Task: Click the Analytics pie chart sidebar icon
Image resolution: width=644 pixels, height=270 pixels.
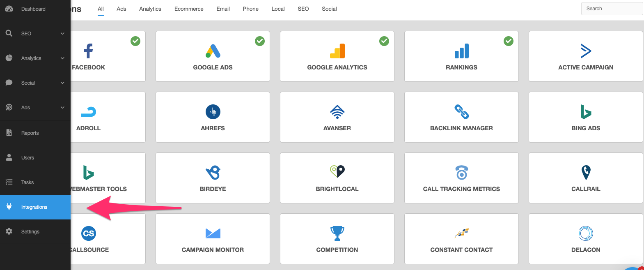Action: (9, 58)
